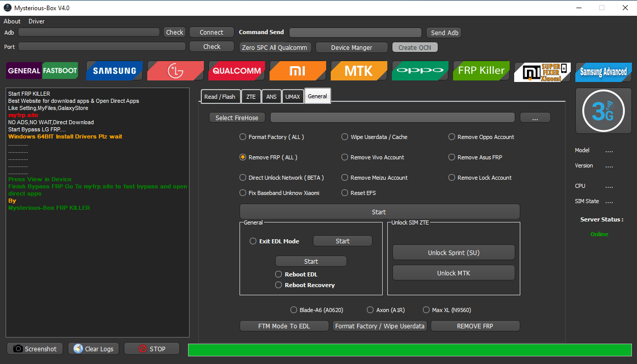
Task: Open the Samsung Advanced module
Action: pyautogui.click(x=603, y=71)
